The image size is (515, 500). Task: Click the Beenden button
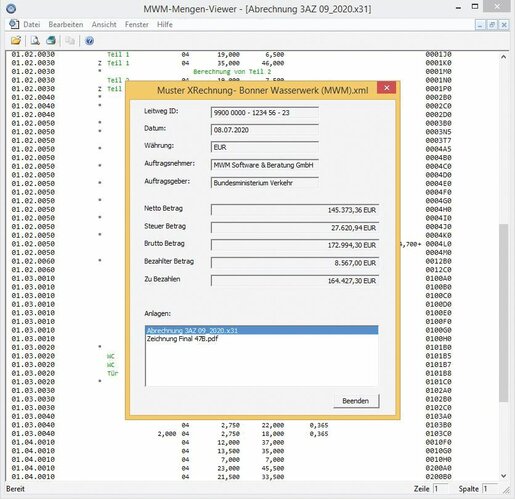[x=356, y=401]
